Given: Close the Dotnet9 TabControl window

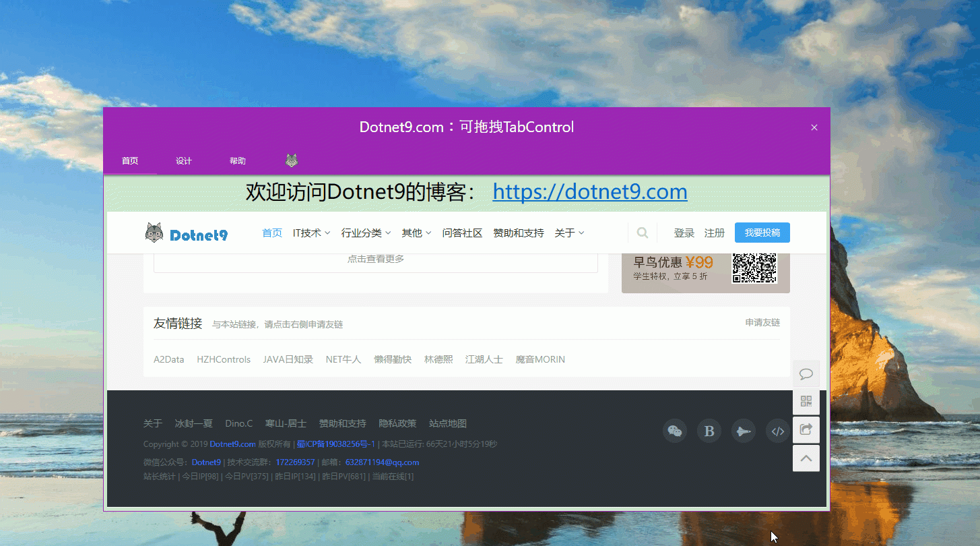Looking at the screenshot, I should [x=814, y=127].
